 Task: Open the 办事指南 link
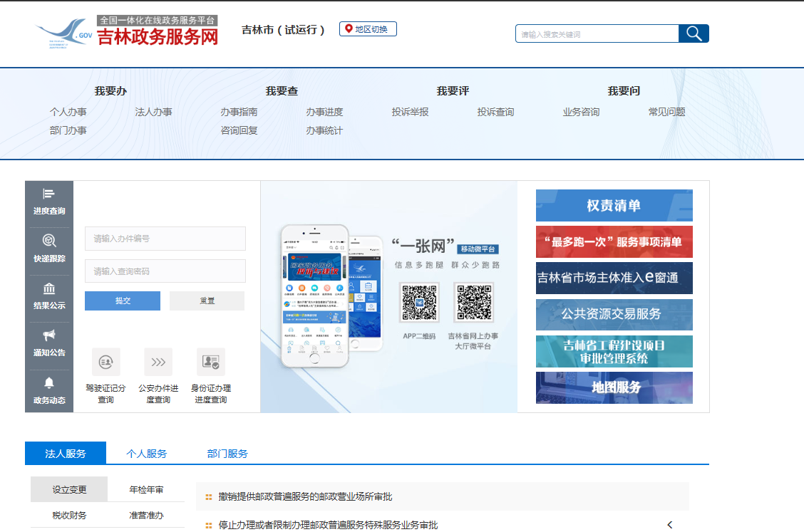point(239,112)
